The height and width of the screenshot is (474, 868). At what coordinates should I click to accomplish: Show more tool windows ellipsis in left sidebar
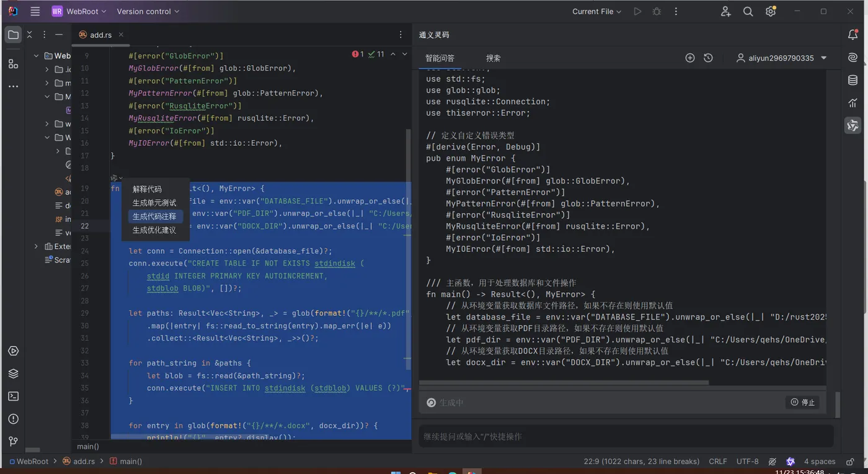(13, 86)
